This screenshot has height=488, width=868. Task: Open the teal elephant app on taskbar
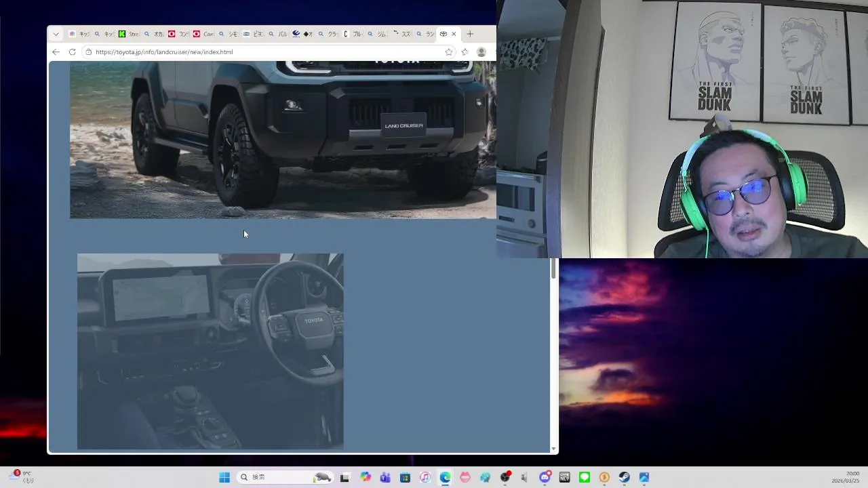coord(485,477)
